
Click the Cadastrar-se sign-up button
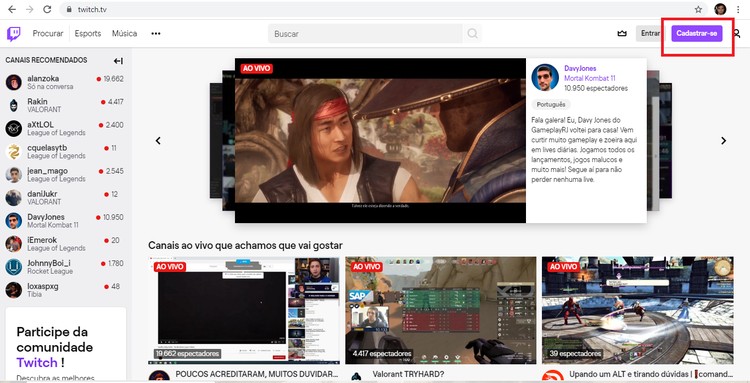click(x=696, y=33)
